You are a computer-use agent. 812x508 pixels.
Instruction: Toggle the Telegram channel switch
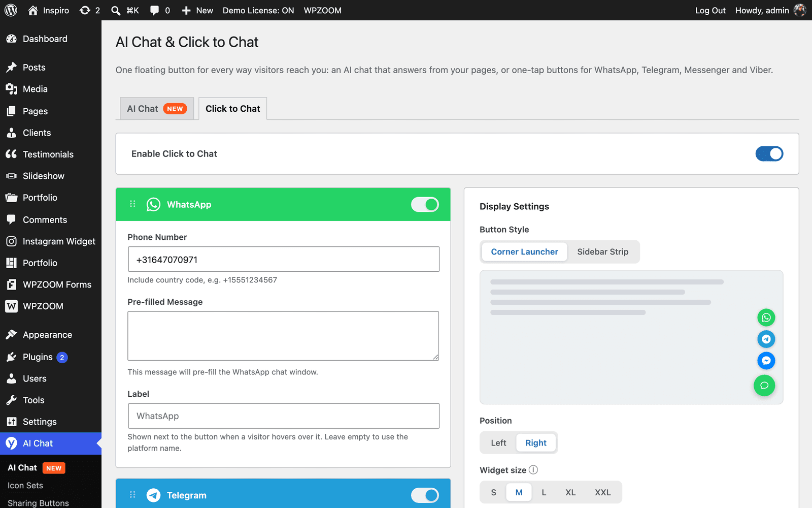425,495
